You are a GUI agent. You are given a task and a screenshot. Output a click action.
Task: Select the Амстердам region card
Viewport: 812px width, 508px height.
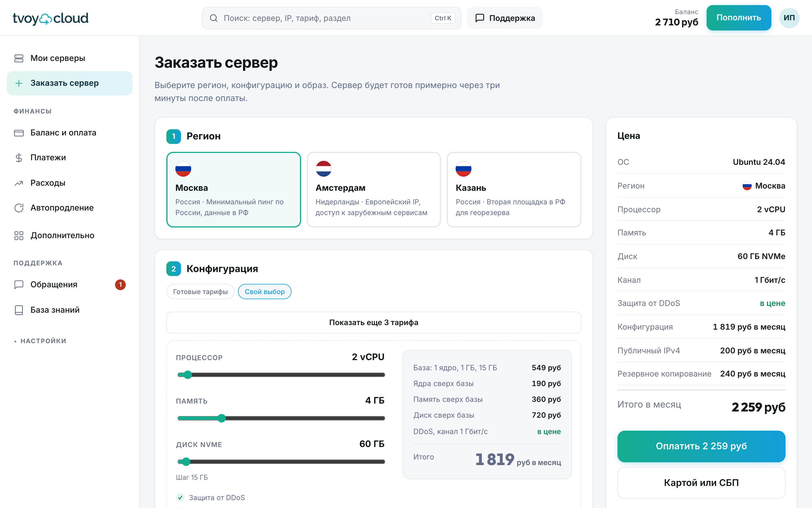[x=374, y=190]
